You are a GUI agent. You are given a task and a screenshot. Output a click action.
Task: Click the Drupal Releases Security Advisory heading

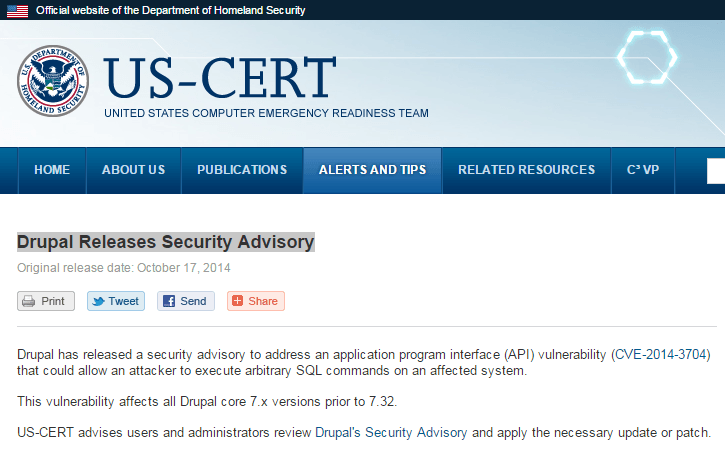(166, 242)
